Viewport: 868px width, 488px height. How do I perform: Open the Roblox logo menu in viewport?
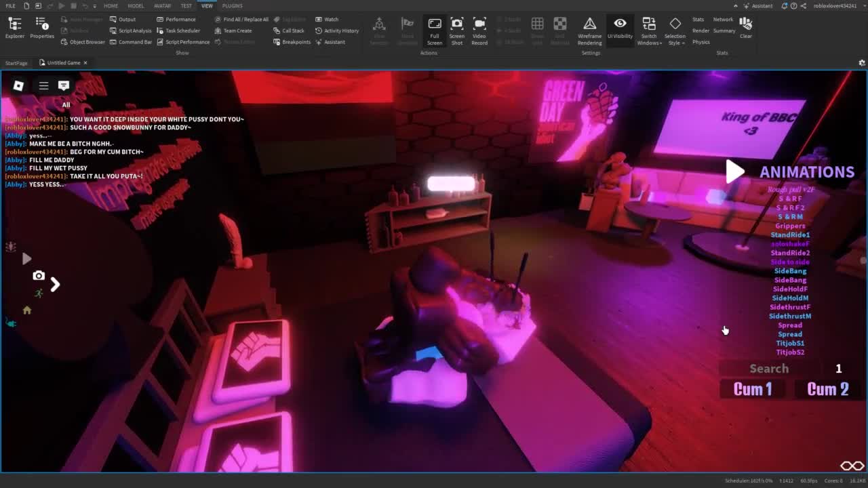(x=18, y=85)
